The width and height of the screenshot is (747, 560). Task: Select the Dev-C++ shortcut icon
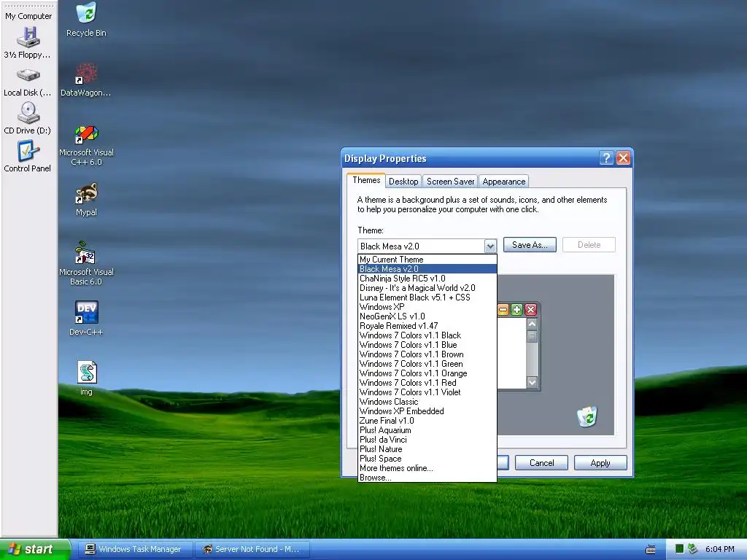pos(86,318)
